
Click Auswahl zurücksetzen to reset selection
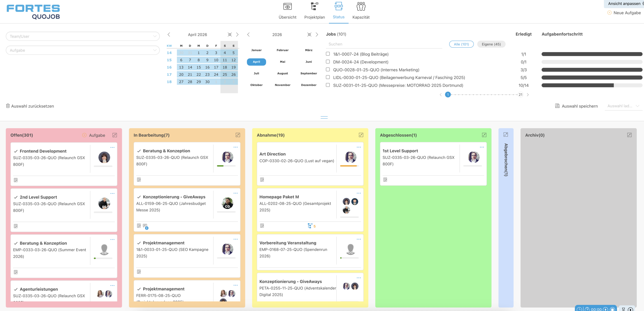tap(30, 106)
